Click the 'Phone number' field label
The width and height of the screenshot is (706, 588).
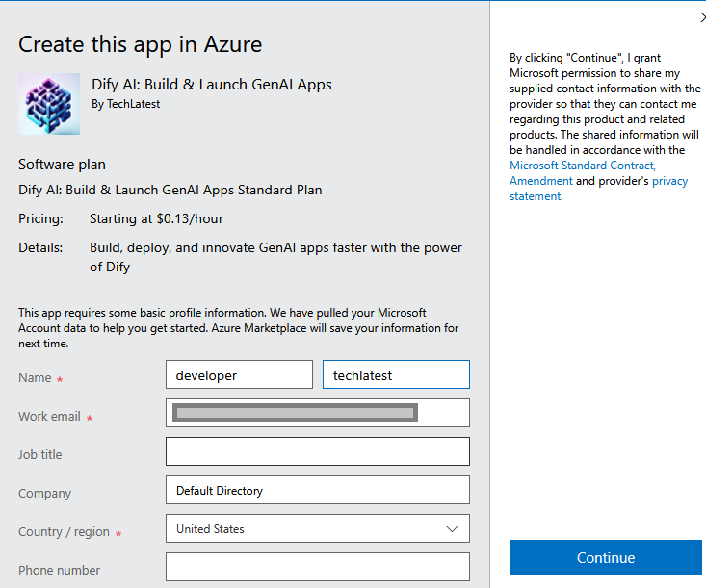pos(59,571)
